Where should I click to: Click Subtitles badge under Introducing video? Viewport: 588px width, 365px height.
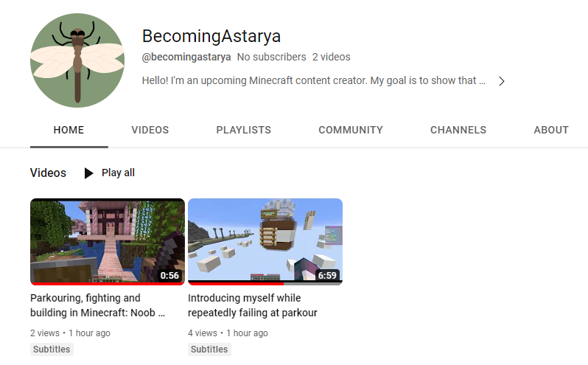[209, 350]
